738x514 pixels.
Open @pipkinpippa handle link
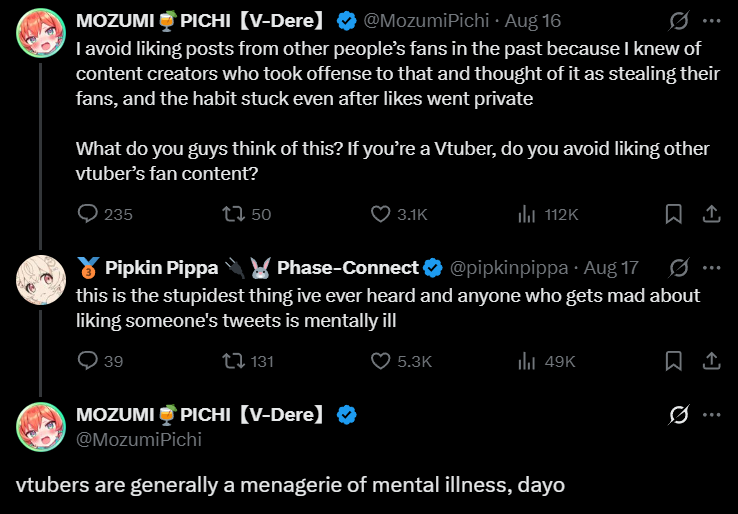tap(509, 268)
